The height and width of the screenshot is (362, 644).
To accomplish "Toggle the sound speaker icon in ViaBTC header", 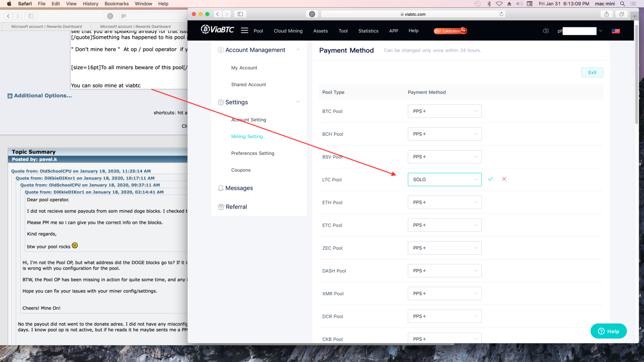I will (x=545, y=31).
